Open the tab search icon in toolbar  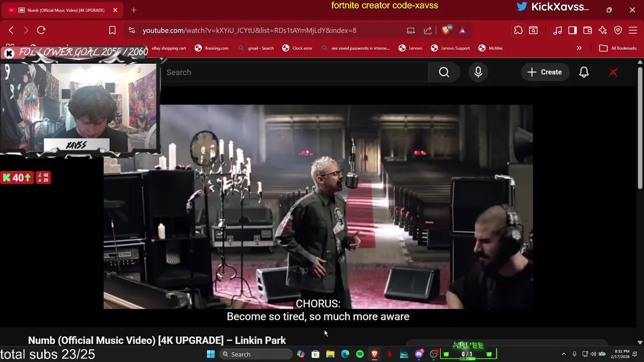533,30
